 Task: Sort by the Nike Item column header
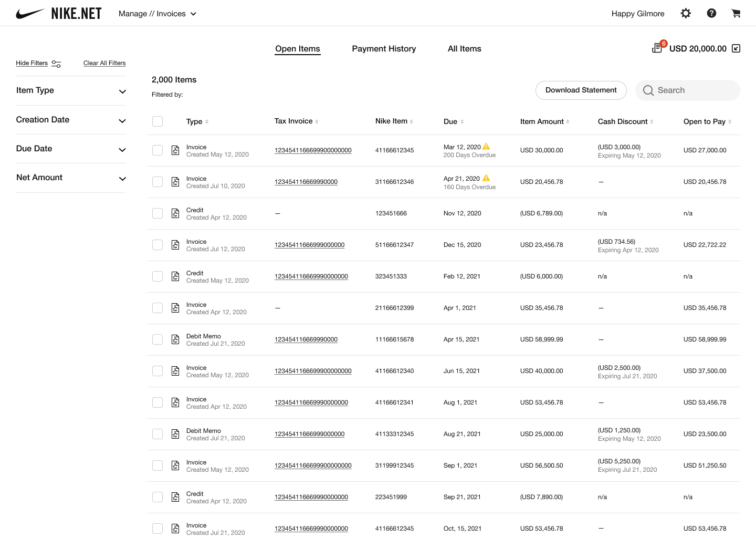point(394,121)
